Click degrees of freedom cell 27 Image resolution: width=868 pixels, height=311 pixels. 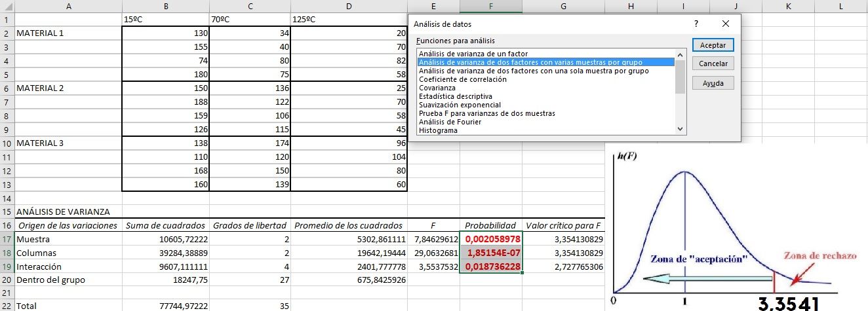250,280
